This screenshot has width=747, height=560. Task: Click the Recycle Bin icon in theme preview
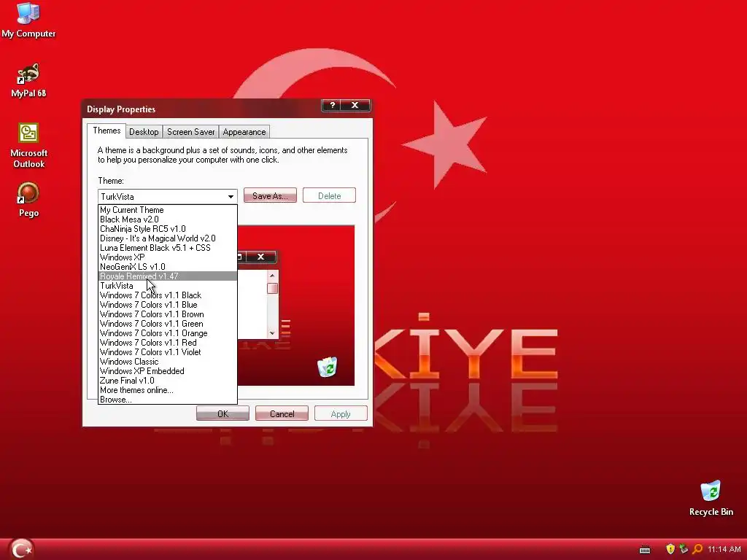pos(328,367)
